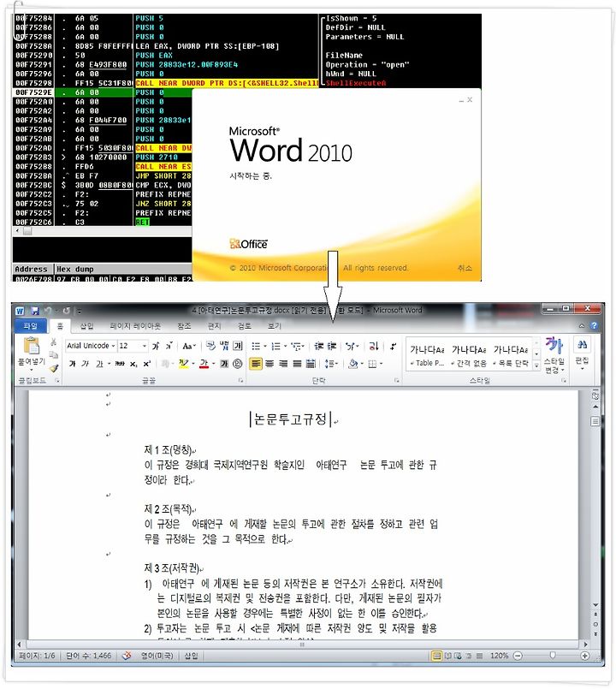Click the 120% zoom level button
616x689 pixels.
pos(499,656)
